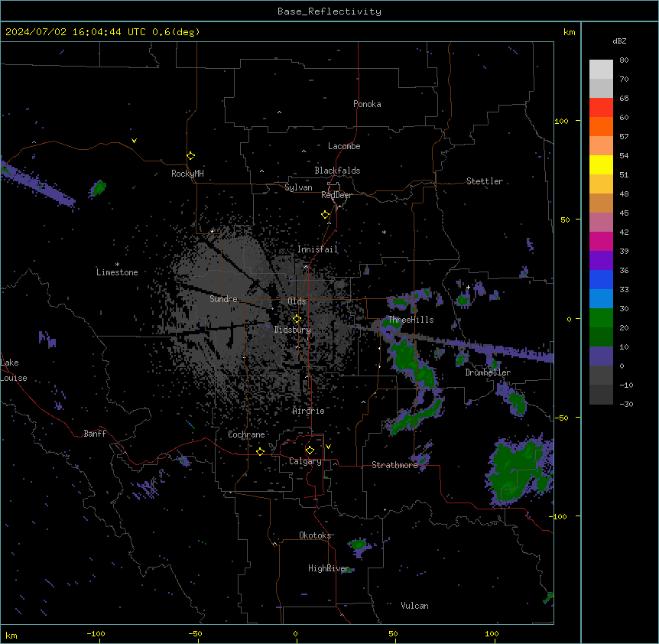Image resolution: width=659 pixels, height=644 pixels.
Task: Click the yellow diamond marker below Cochrane
Action: point(260,451)
